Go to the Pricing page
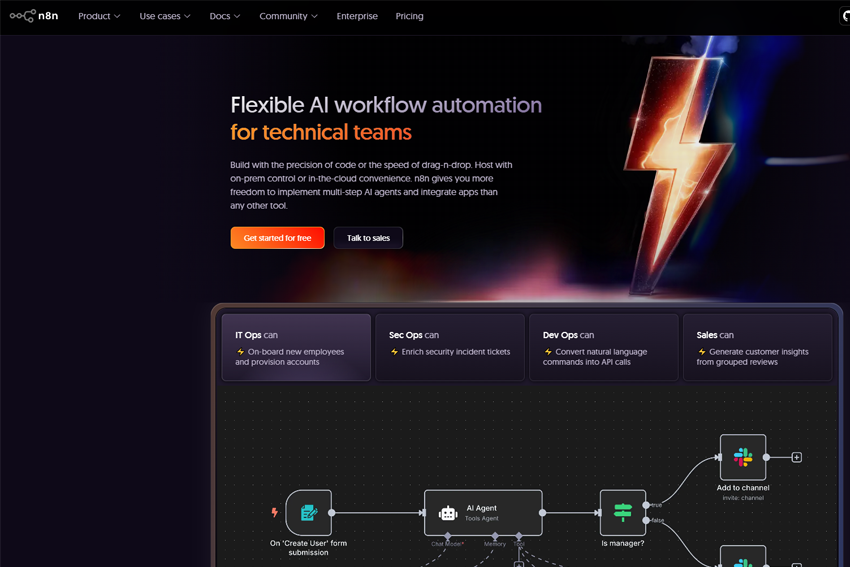This screenshot has width=850, height=567. click(409, 16)
